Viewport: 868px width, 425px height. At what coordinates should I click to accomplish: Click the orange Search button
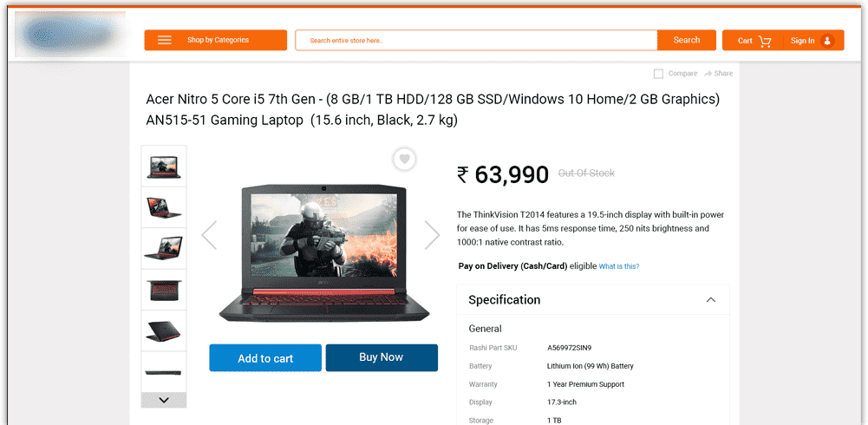click(687, 40)
